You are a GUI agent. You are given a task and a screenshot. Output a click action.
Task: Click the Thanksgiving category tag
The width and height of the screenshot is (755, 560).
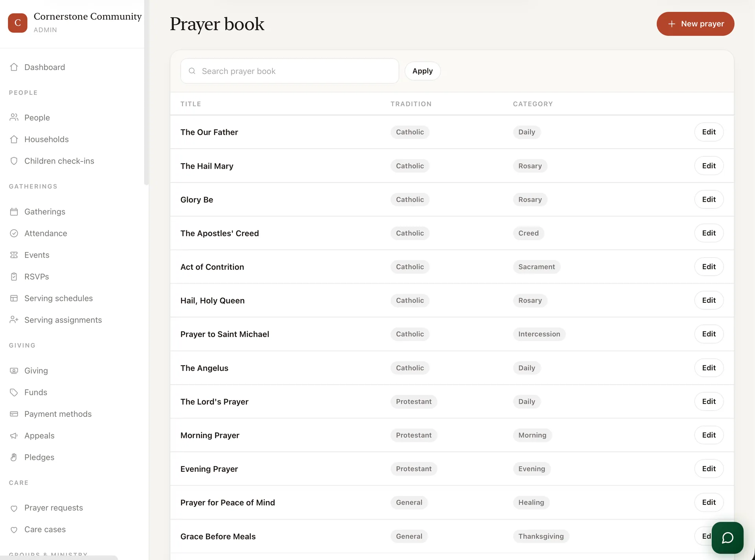pyautogui.click(x=541, y=536)
